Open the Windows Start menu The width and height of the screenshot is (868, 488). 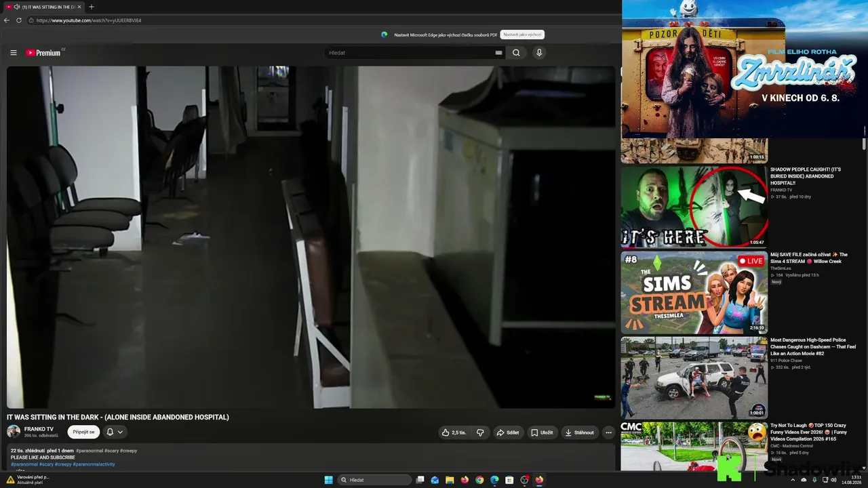[x=329, y=480]
